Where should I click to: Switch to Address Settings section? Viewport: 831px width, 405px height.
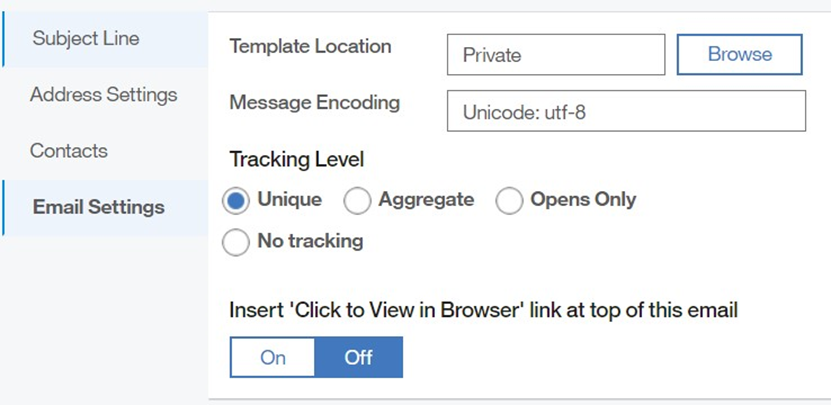point(104,95)
